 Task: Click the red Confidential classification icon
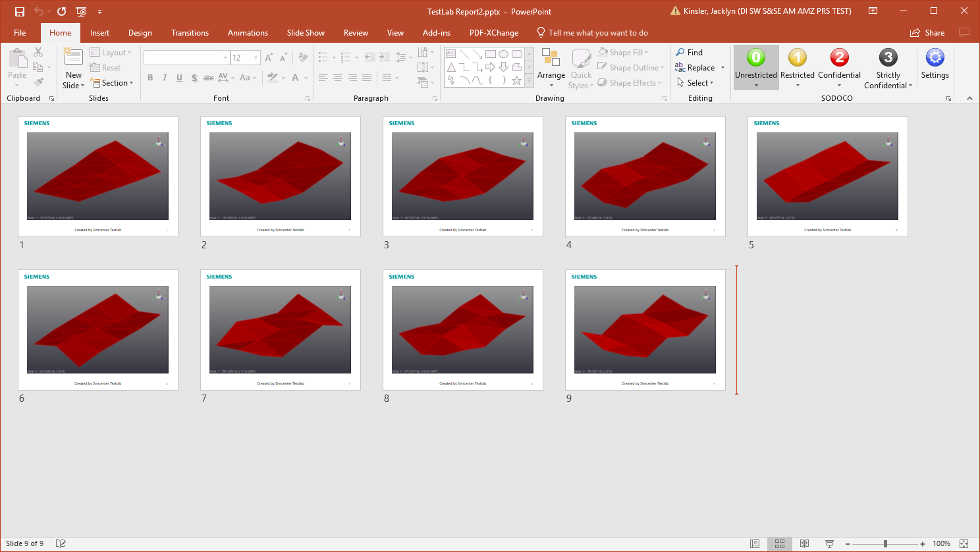pos(839,58)
